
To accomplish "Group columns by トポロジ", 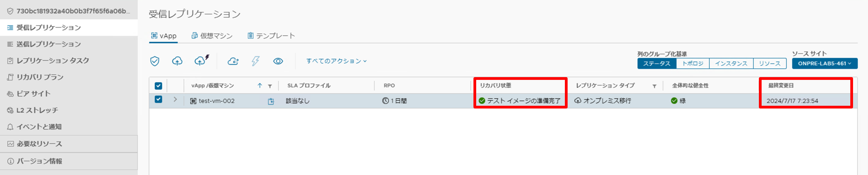I will pos(692,64).
